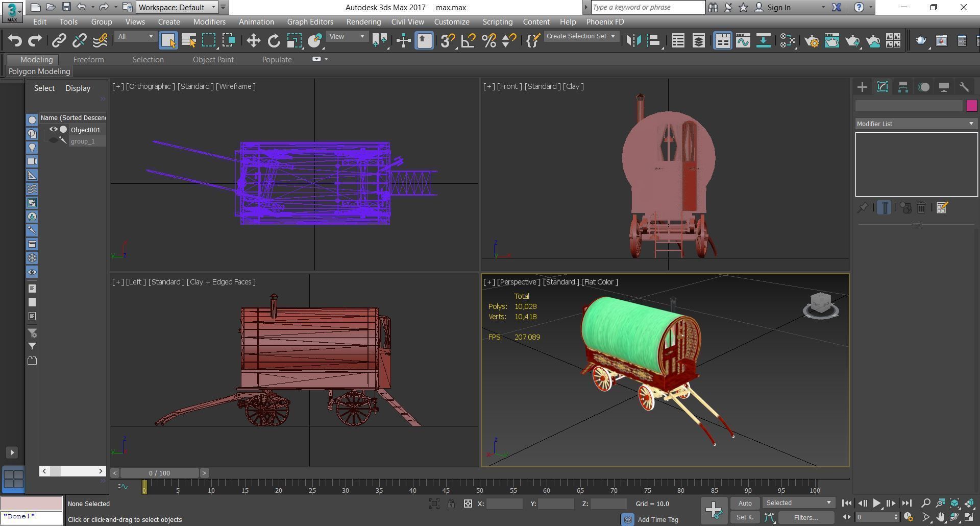Open the Workspace Default dropdown
Screen dimensions: 980x526
(x=176, y=7)
